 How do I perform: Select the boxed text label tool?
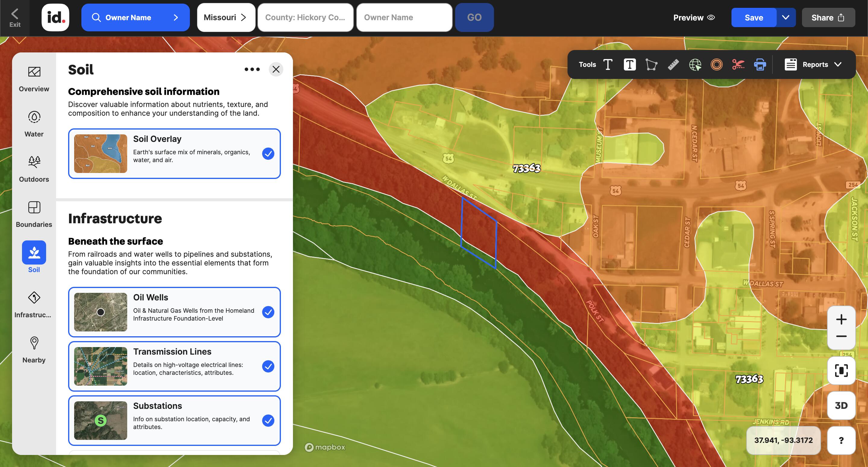pyautogui.click(x=629, y=64)
